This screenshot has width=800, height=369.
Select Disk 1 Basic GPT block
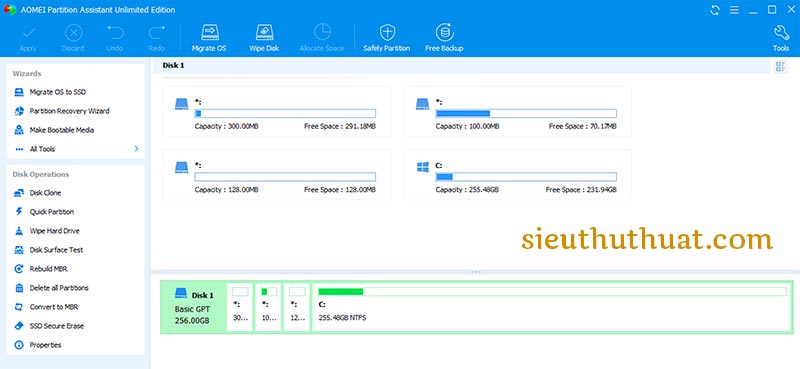194,307
